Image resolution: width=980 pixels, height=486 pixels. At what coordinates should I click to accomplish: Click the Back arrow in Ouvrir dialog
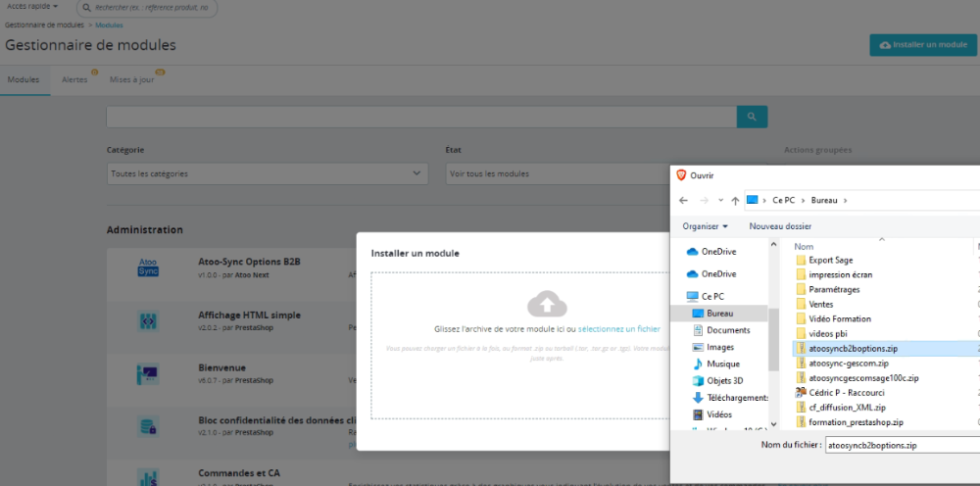coord(683,201)
